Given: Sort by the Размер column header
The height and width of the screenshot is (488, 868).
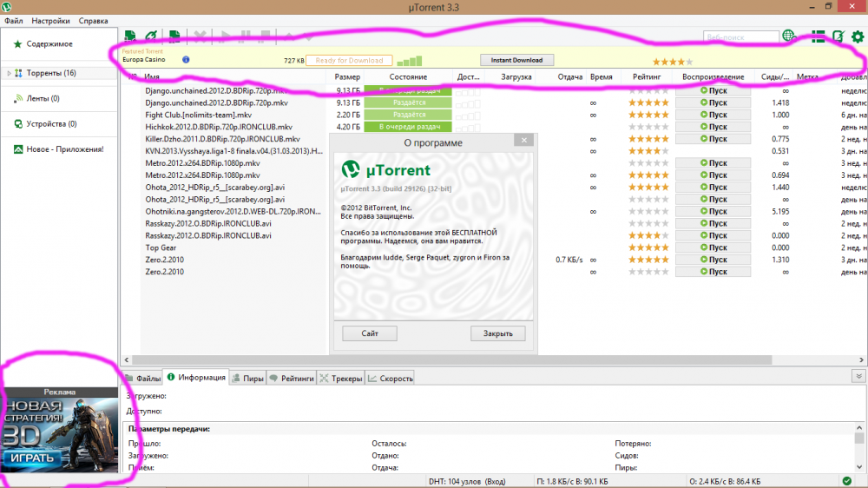Looking at the screenshot, I should 347,77.
